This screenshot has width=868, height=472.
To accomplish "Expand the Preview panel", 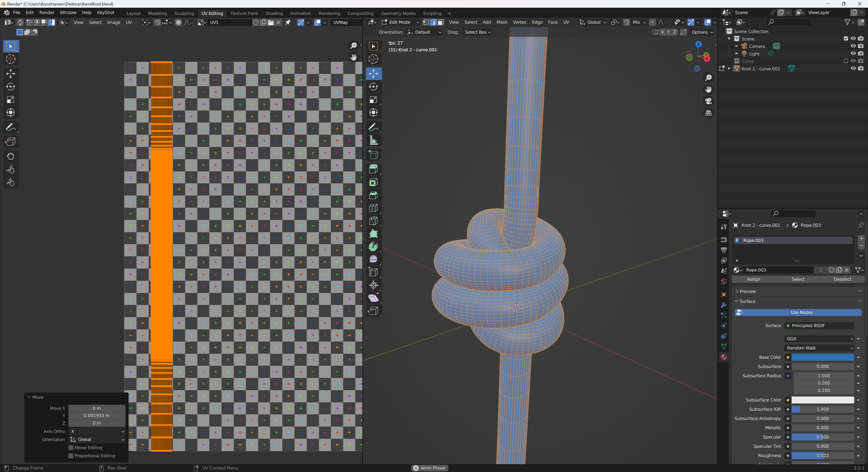I will (747, 291).
